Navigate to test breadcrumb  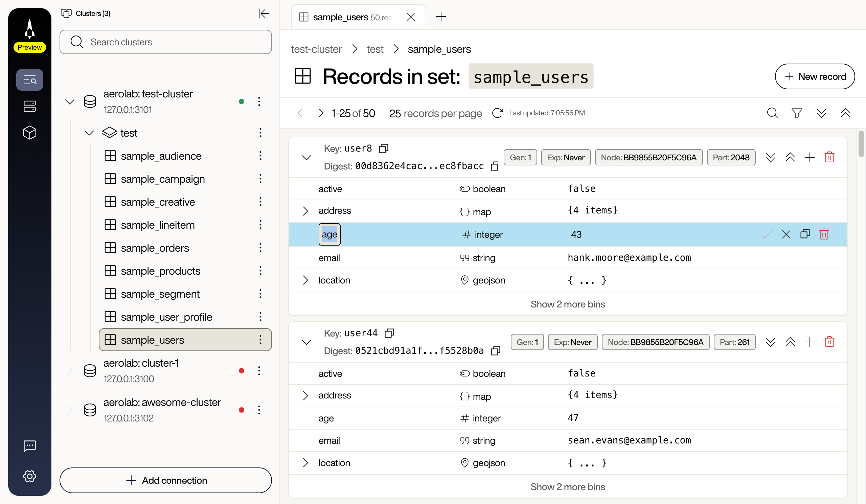coord(374,49)
